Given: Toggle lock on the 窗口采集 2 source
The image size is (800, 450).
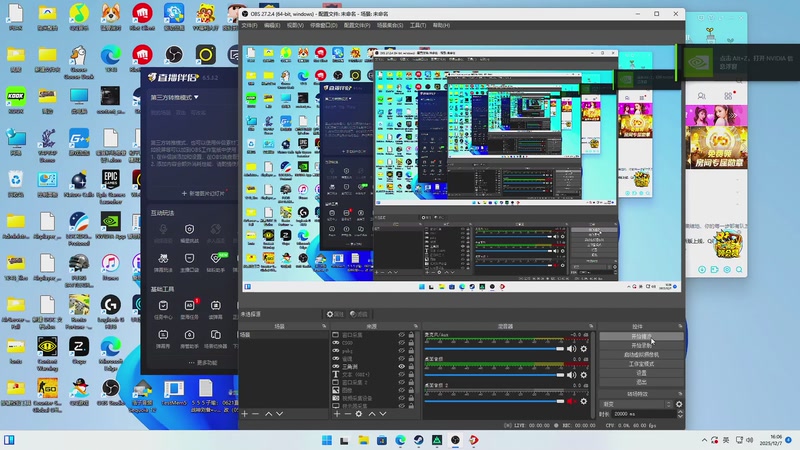Looking at the screenshot, I should [411, 382].
